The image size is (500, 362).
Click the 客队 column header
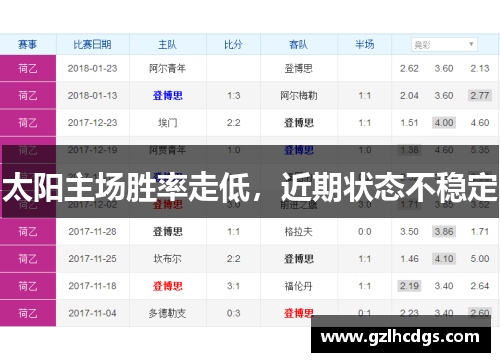298,44
